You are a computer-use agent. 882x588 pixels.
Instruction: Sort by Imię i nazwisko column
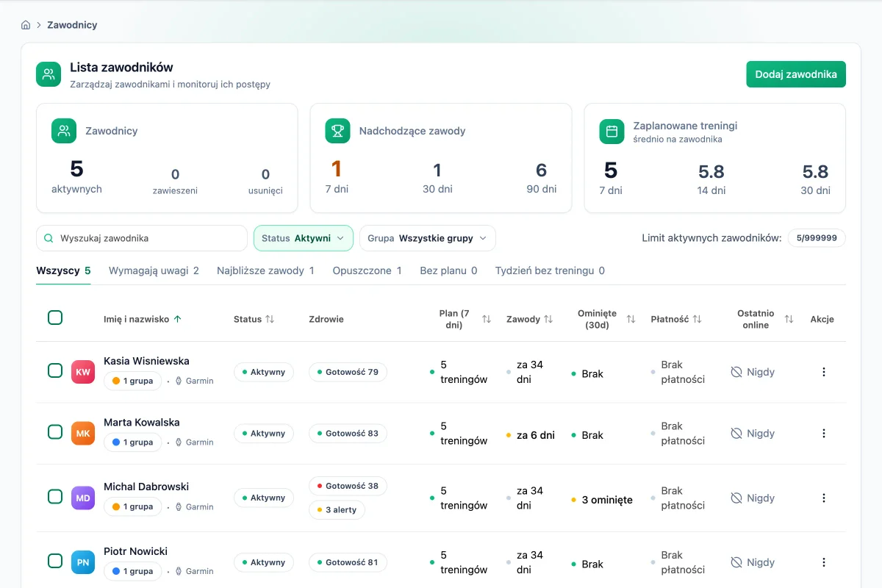pyautogui.click(x=143, y=319)
